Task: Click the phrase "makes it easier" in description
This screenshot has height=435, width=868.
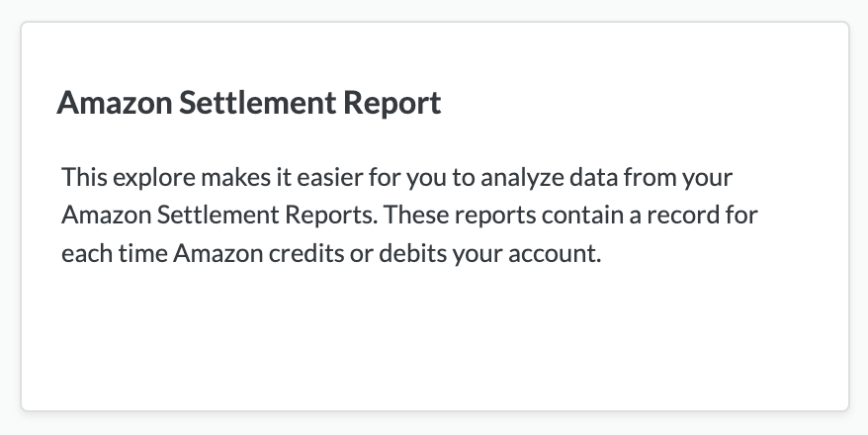Action: (x=240, y=179)
